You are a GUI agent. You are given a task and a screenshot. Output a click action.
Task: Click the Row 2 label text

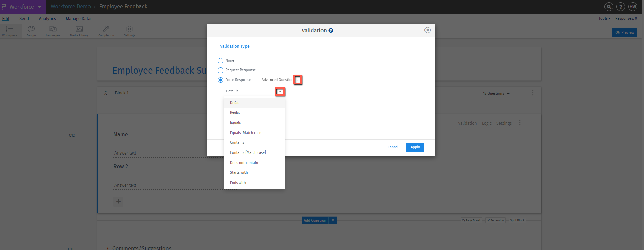pyautogui.click(x=121, y=167)
